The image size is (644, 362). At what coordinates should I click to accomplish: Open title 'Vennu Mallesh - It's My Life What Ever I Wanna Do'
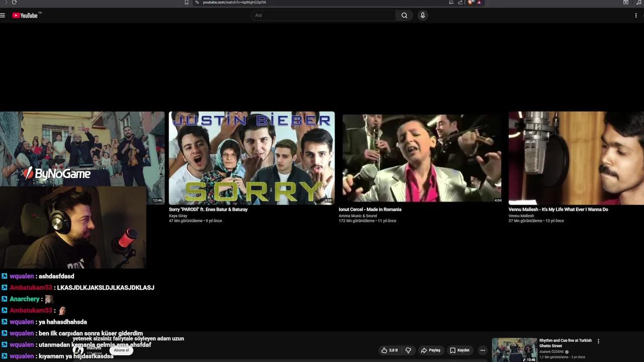pos(558,210)
